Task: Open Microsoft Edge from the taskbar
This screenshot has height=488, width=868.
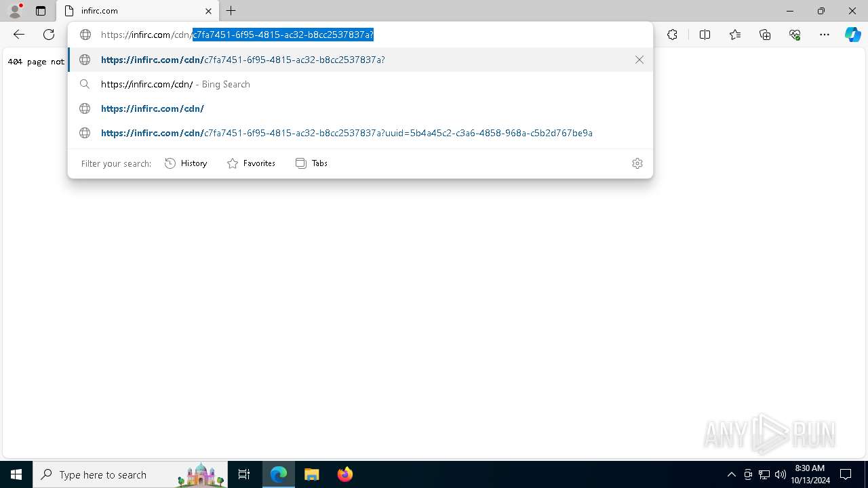Action: click(279, 474)
